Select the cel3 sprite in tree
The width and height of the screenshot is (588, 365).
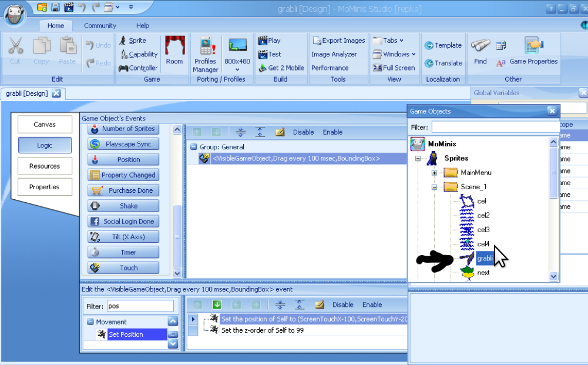click(483, 230)
